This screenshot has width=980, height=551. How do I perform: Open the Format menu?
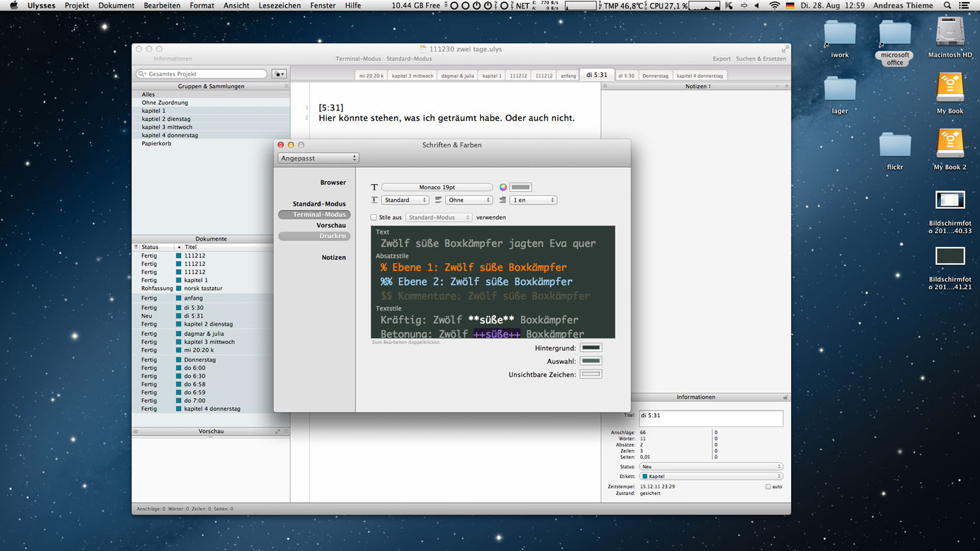202,5
